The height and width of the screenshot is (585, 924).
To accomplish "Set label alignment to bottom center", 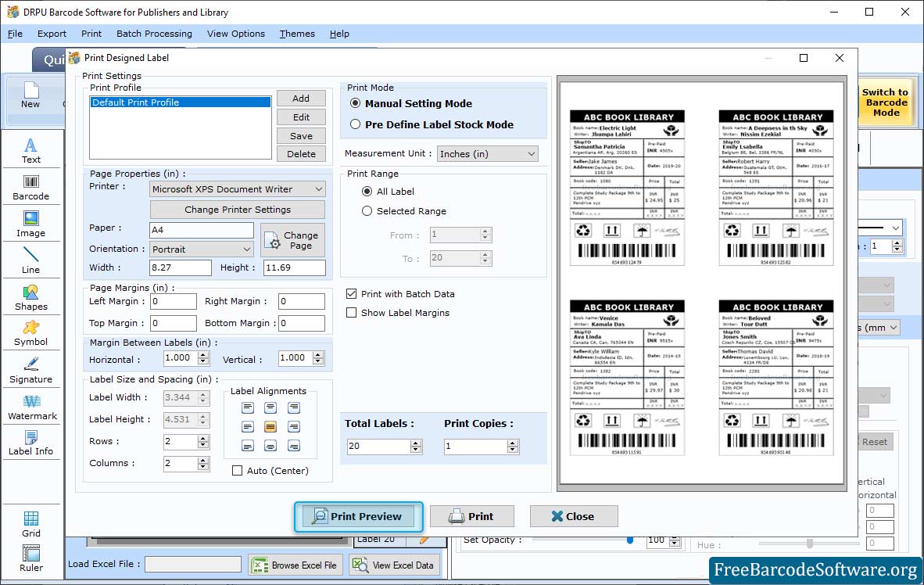I will 270,445.
